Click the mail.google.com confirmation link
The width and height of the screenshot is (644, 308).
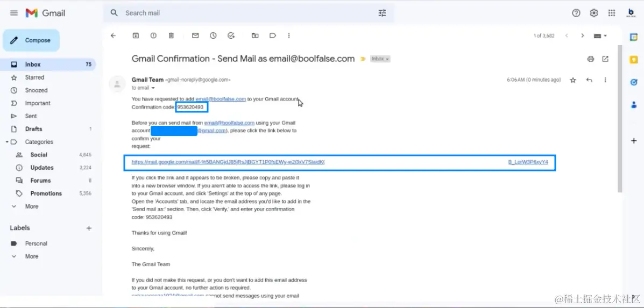point(339,162)
